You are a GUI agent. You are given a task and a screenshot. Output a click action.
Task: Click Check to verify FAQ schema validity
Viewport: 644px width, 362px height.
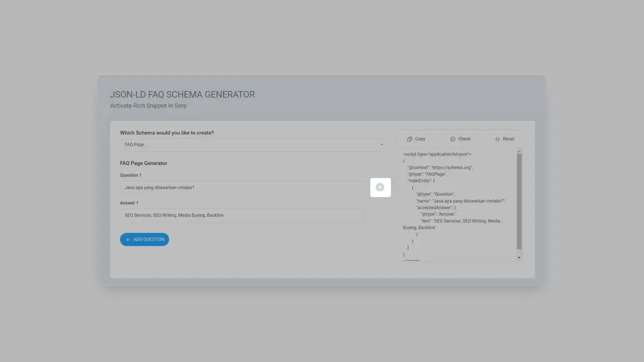pyautogui.click(x=464, y=139)
